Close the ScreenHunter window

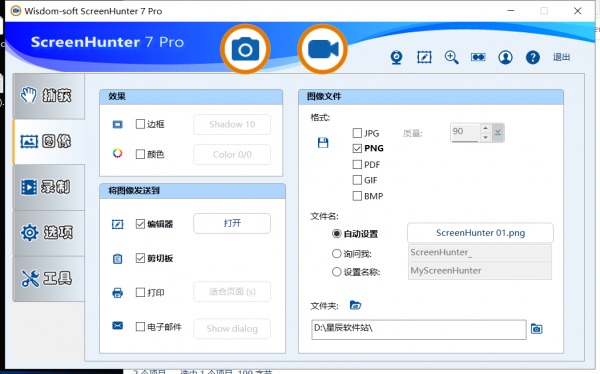[x=578, y=11]
